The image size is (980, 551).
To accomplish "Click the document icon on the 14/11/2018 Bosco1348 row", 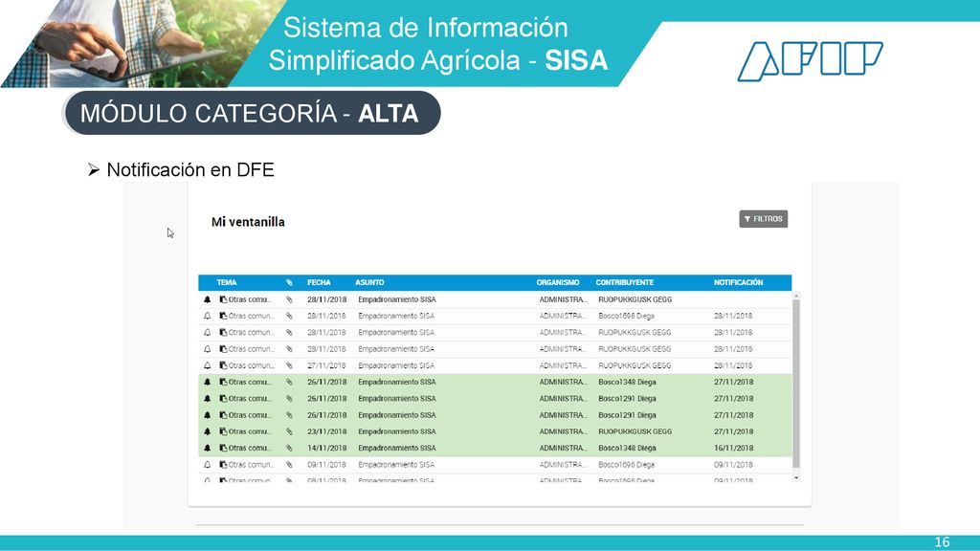I will coord(223,448).
